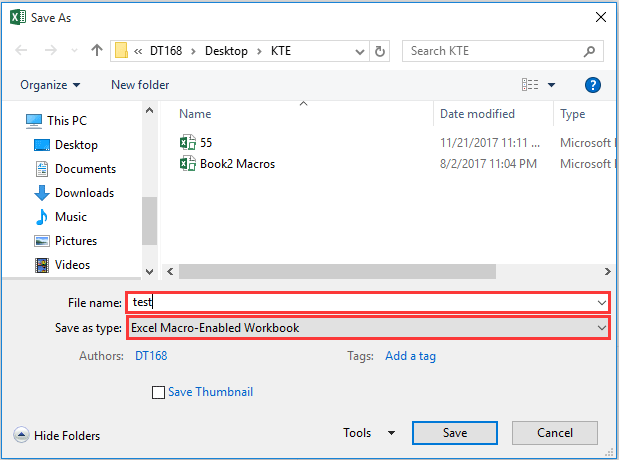This screenshot has width=619, height=460.
Task: Open Downloads folder in navigation pane
Action: click(84, 193)
